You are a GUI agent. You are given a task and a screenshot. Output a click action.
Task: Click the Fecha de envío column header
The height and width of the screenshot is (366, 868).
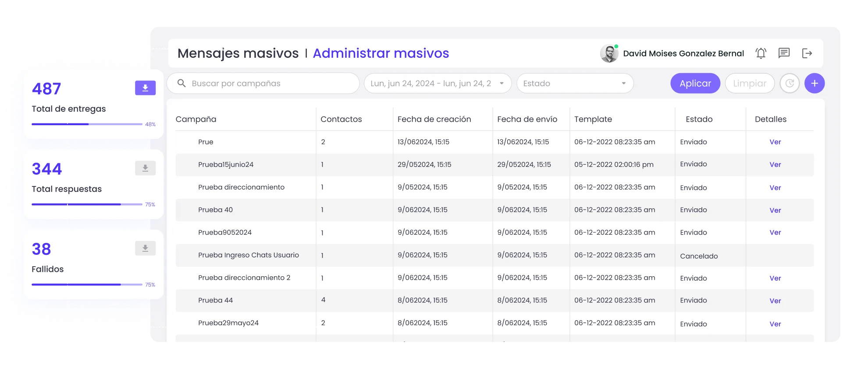point(527,119)
